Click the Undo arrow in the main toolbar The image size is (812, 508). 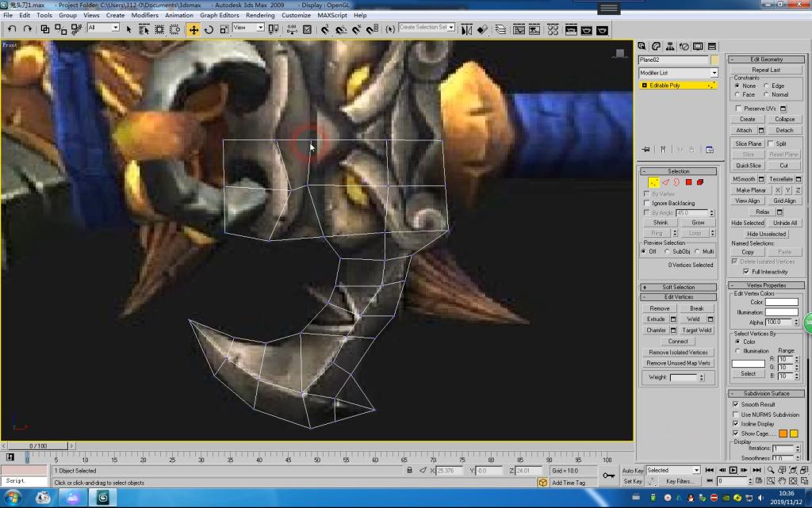click(x=12, y=29)
